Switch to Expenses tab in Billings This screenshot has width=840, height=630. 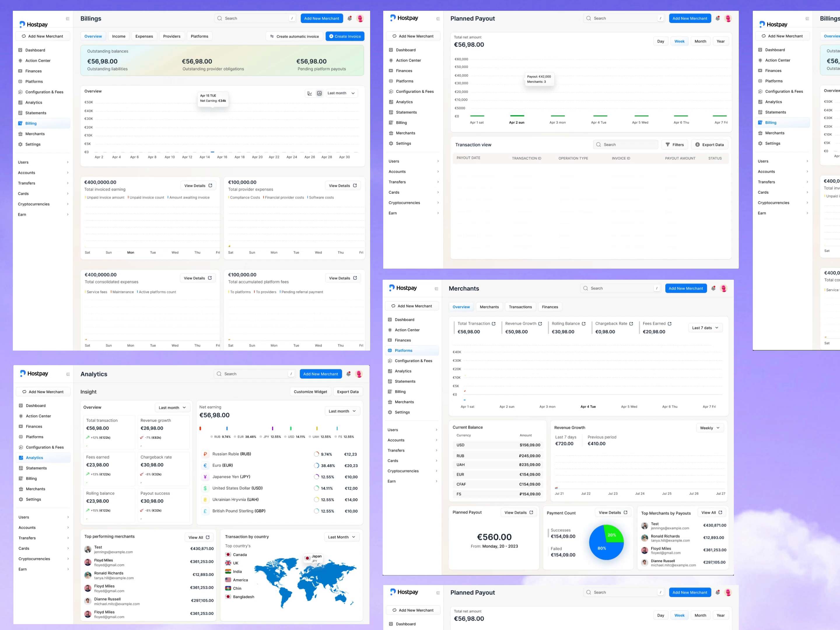pyautogui.click(x=144, y=36)
